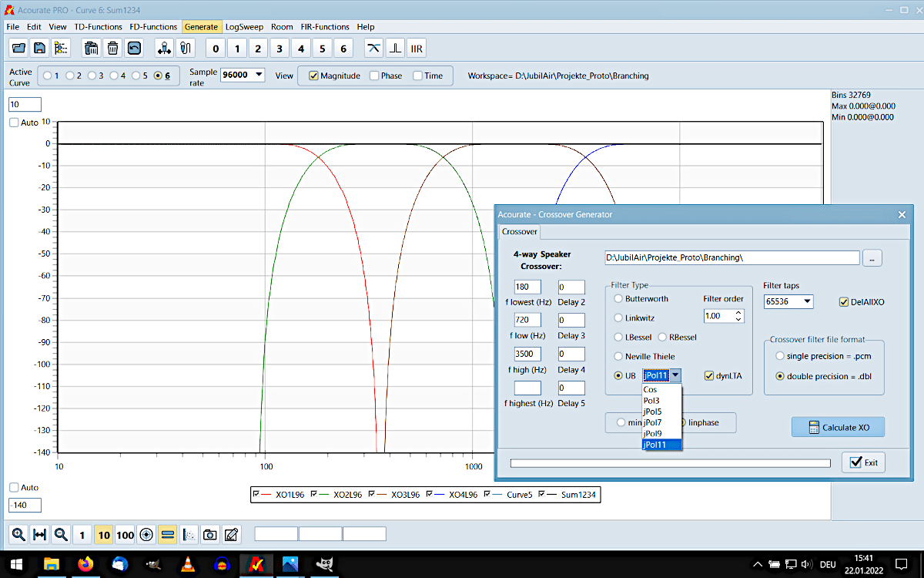Click the crossover curves toolbar icon
Screen dimensions: 924x578
click(x=374, y=48)
